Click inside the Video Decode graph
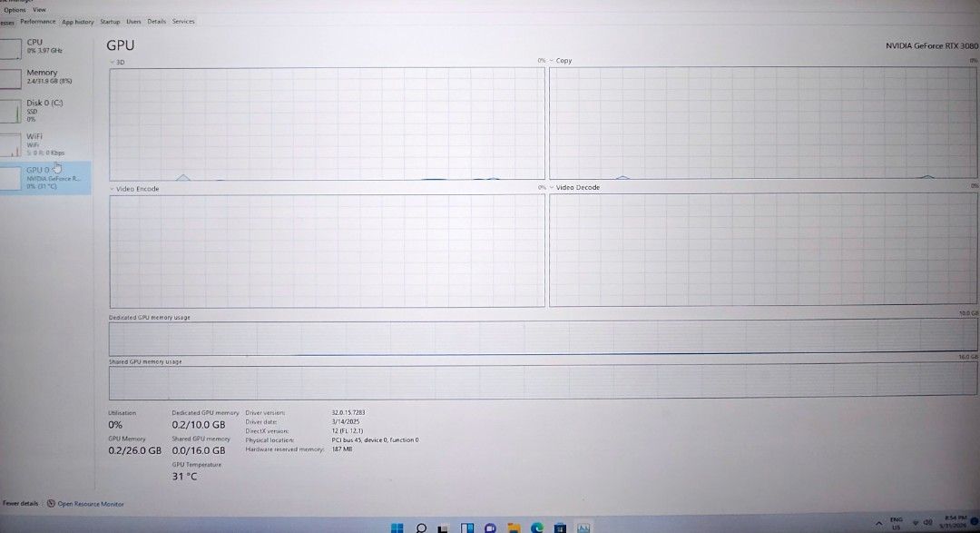The height and width of the screenshot is (533, 980). (762, 249)
